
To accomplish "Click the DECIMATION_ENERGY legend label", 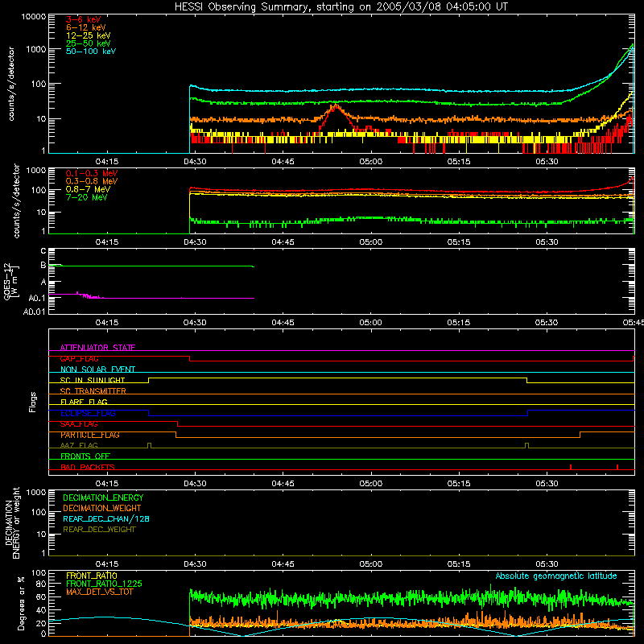I will (103, 497).
